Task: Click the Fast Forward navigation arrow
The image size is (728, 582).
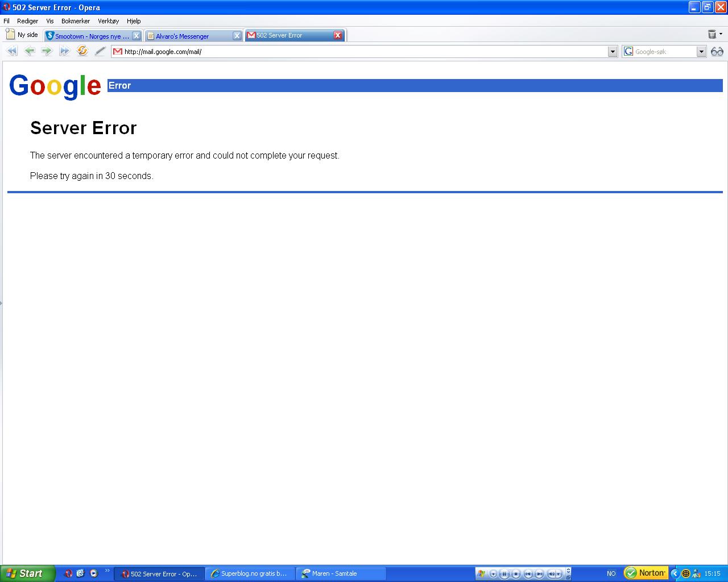Action: point(64,51)
